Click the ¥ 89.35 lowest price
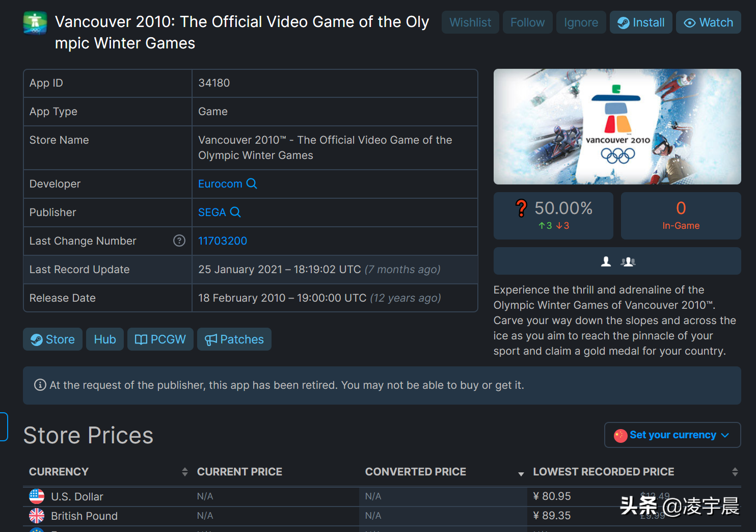 (552, 516)
